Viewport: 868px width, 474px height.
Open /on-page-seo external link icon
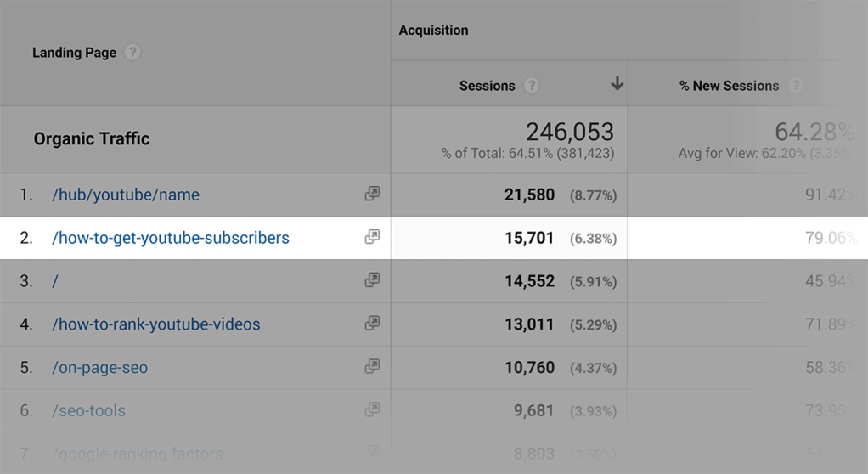(372, 366)
